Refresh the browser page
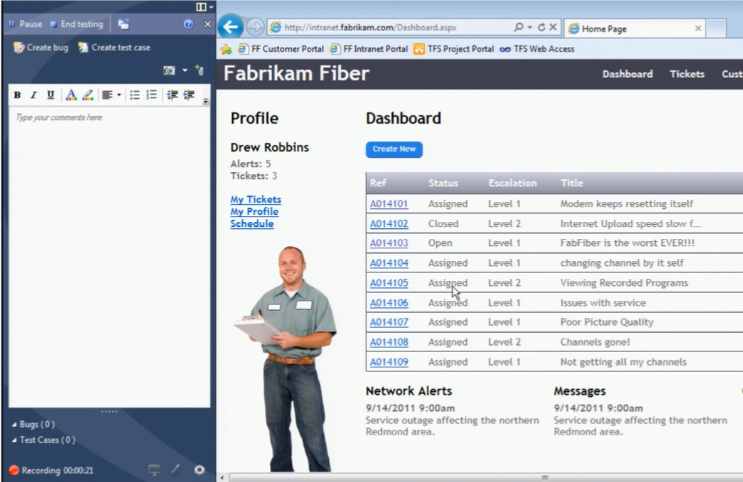Image resolution: width=743 pixels, height=482 pixels. pyautogui.click(x=541, y=27)
